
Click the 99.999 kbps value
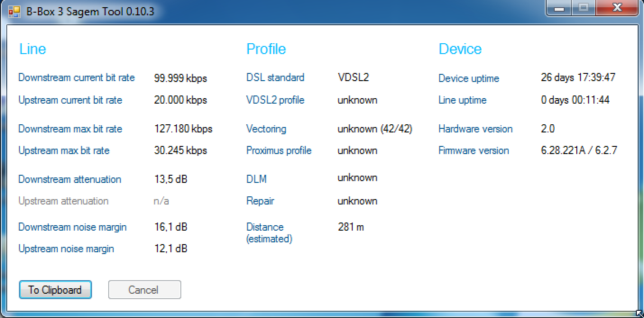pyautogui.click(x=180, y=78)
